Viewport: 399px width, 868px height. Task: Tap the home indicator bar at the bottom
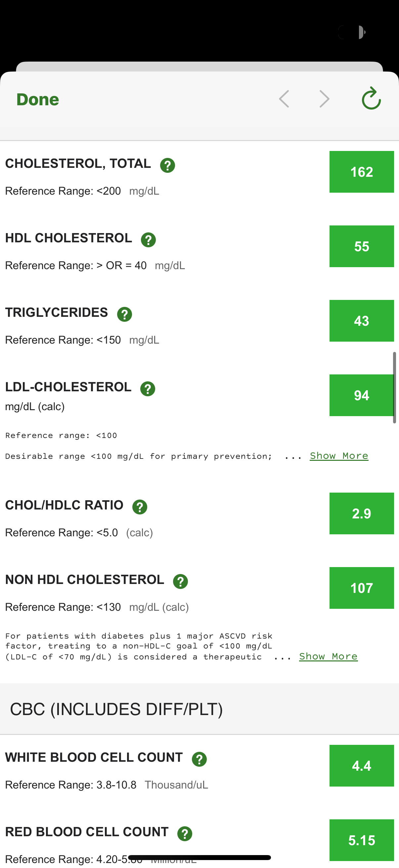click(199, 857)
